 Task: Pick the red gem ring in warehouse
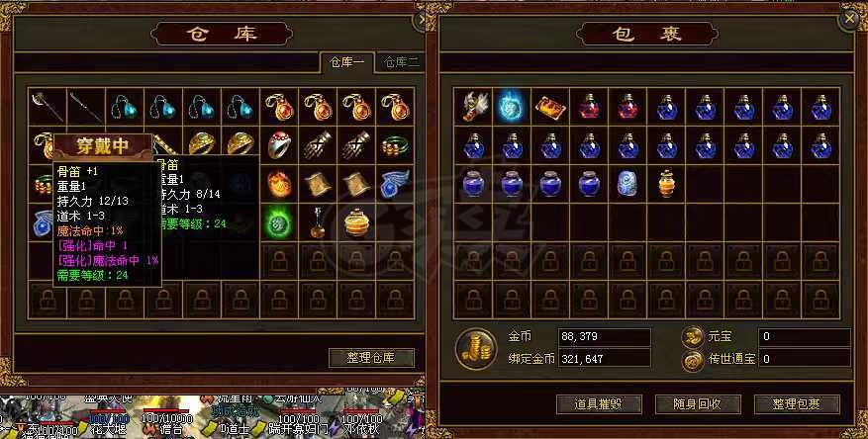[279, 145]
